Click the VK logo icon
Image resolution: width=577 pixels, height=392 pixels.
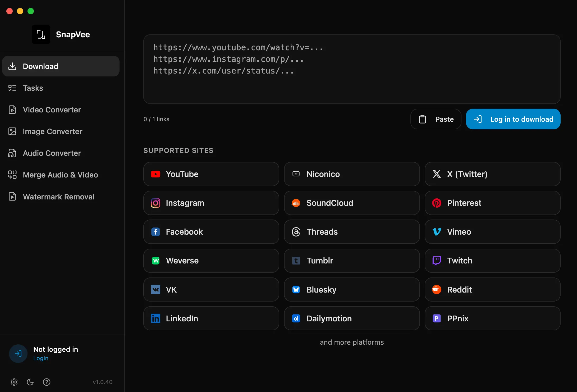pos(155,289)
